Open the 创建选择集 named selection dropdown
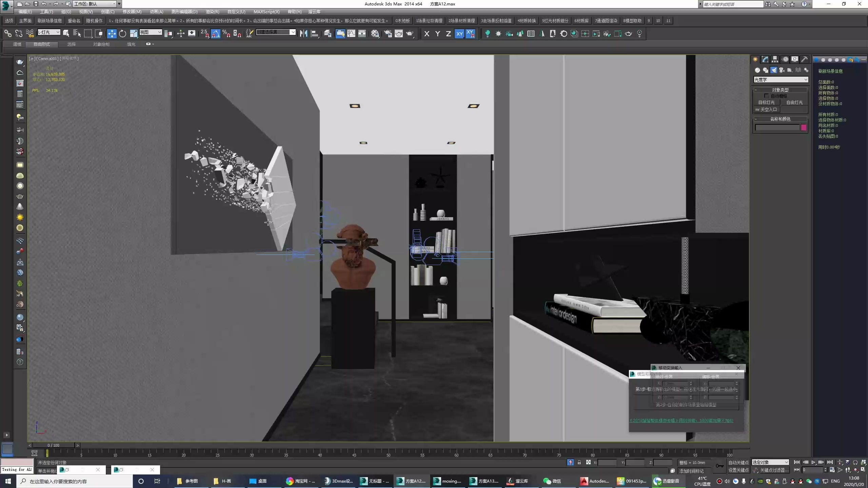Screen dimensions: 868x488 point(294,32)
